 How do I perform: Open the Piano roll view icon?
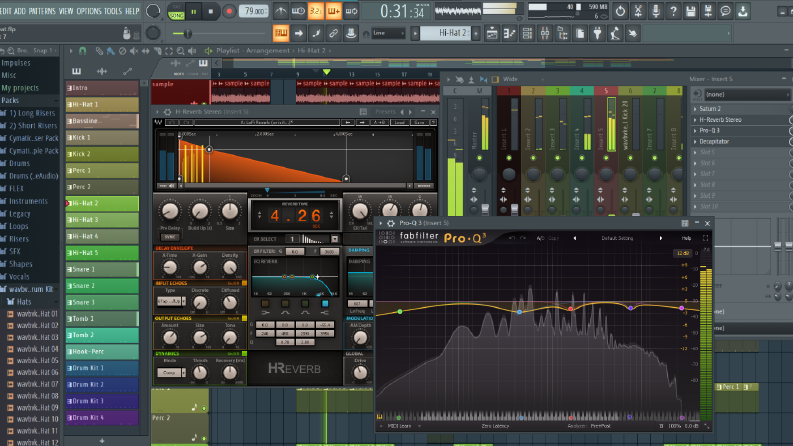tap(509, 33)
